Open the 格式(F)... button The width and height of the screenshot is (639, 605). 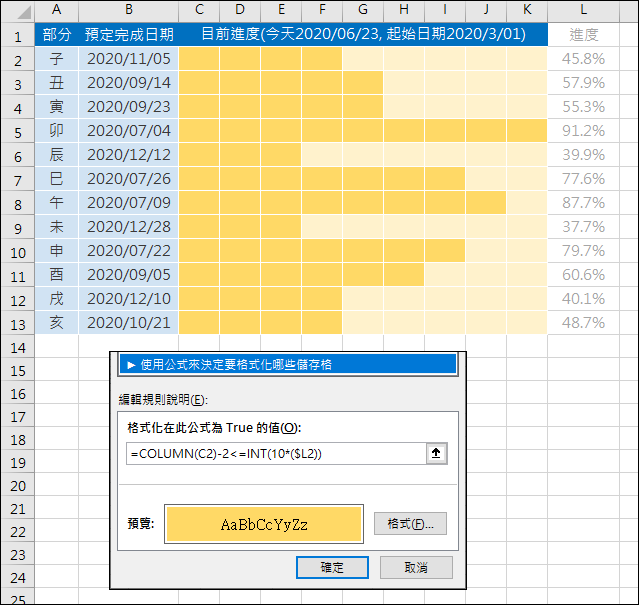(410, 524)
